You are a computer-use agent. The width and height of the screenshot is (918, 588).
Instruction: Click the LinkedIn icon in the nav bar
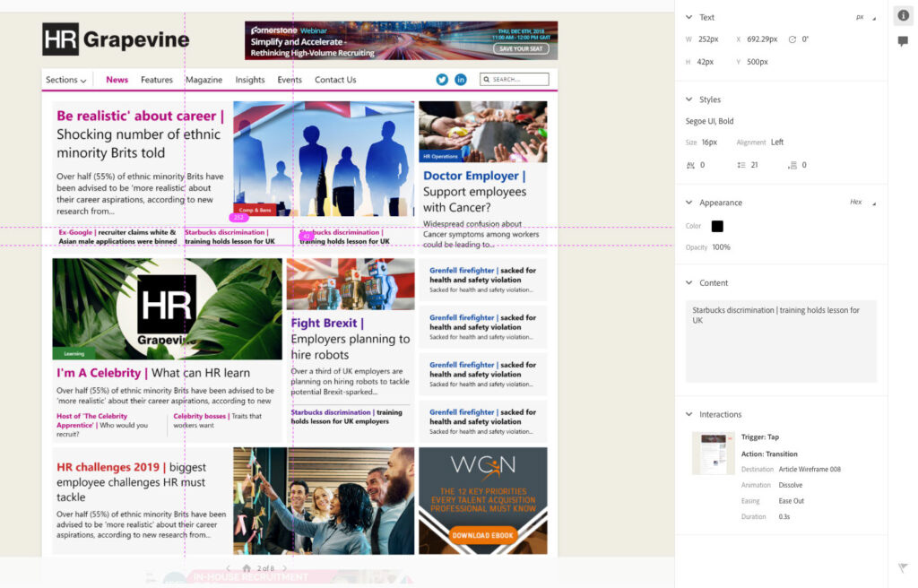[461, 80]
